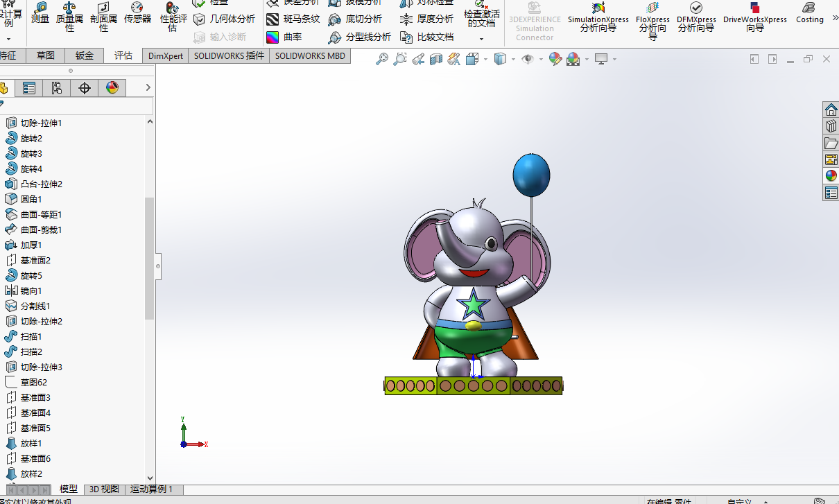Launch DriveWorksXpress 向导

pos(755,17)
